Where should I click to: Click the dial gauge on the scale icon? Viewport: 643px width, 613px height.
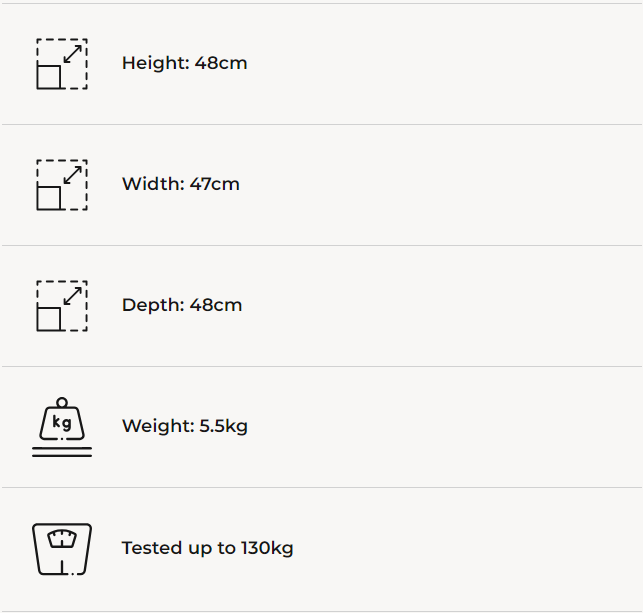pyautogui.click(x=62, y=539)
